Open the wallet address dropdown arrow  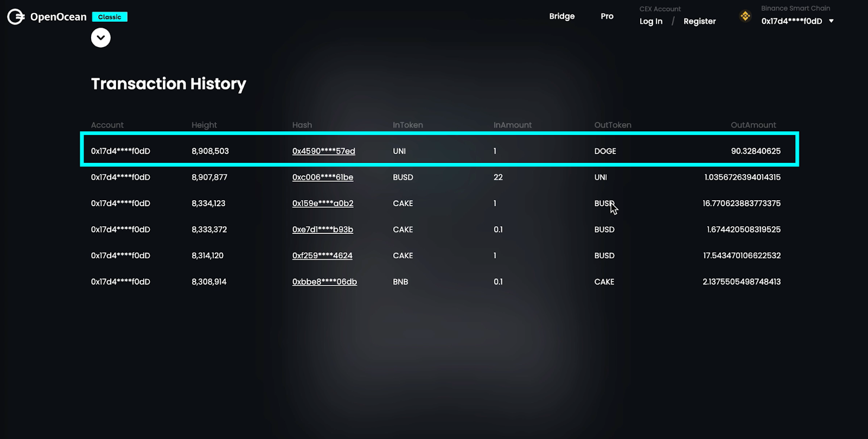(x=831, y=21)
